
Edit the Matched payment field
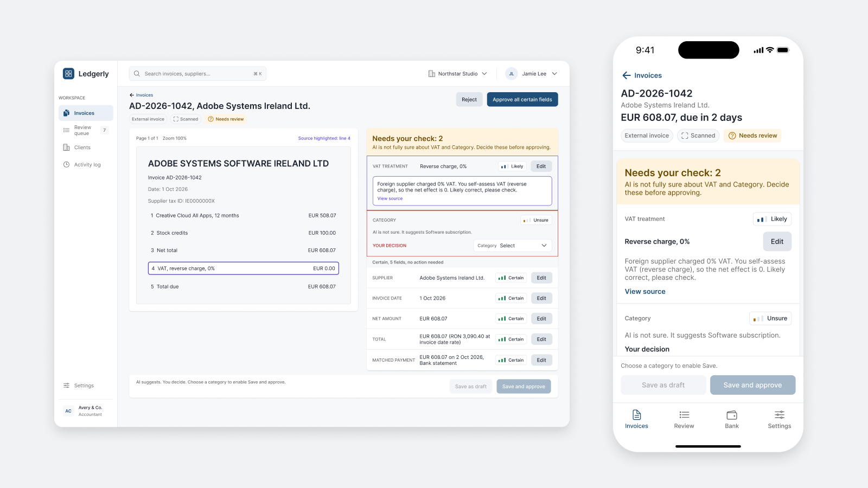[541, 360]
